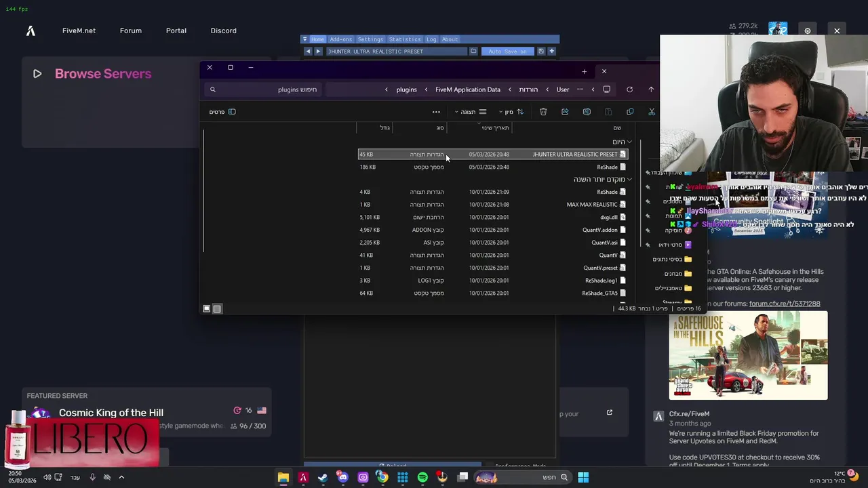
Task: Go to plugins breadcrumb
Action: coord(406,89)
